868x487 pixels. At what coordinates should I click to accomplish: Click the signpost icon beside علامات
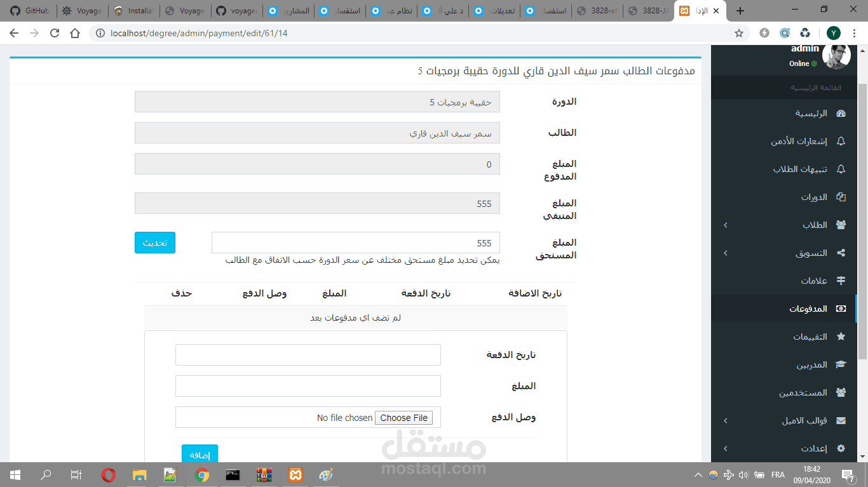pyautogui.click(x=841, y=281)
